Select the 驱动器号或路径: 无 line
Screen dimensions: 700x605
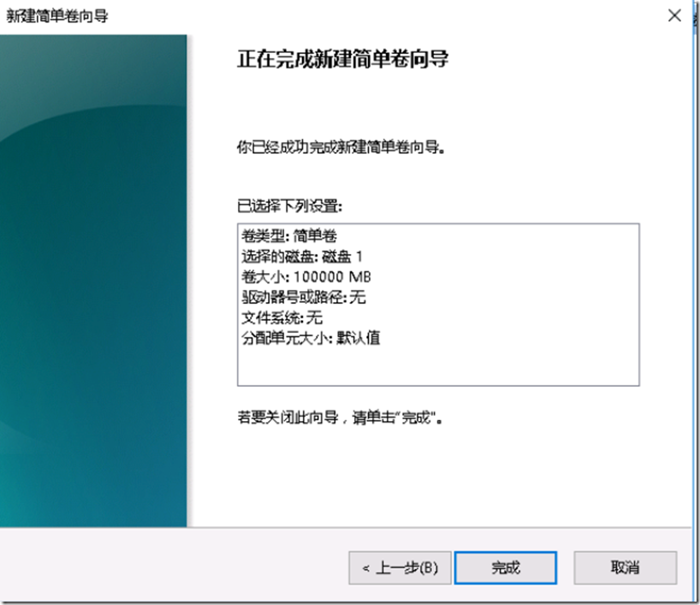[x=304, y=297]
